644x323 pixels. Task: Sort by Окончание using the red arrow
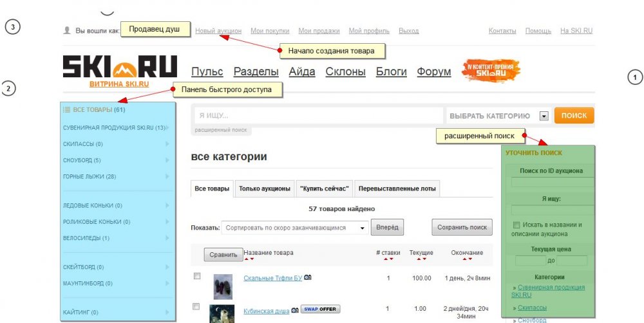tap(464, 259)
